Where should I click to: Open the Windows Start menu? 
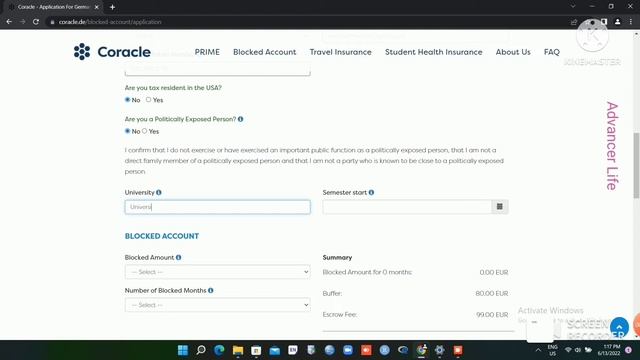(x=183, y=350)
